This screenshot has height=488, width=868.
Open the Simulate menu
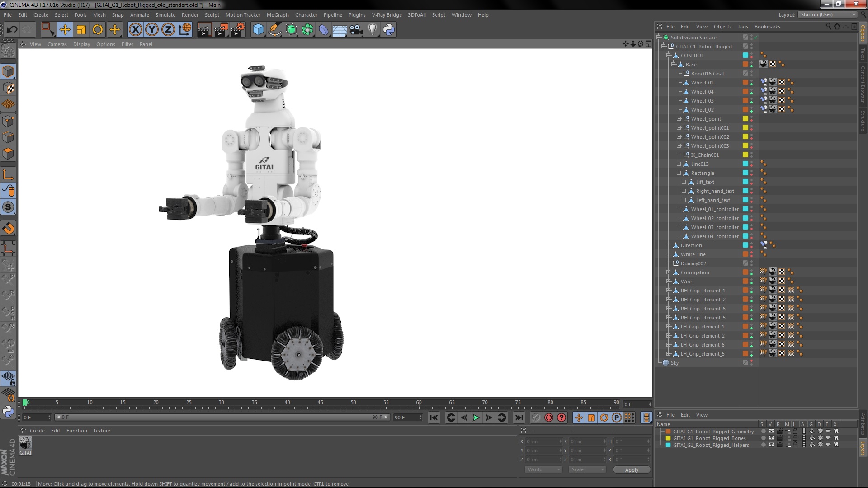coord(165,15)
